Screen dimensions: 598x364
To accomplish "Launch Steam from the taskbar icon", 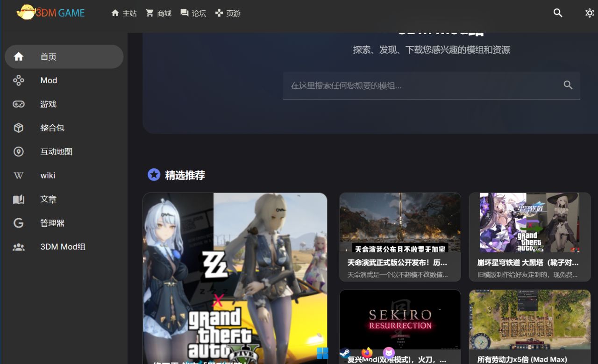I will point(344,353).
